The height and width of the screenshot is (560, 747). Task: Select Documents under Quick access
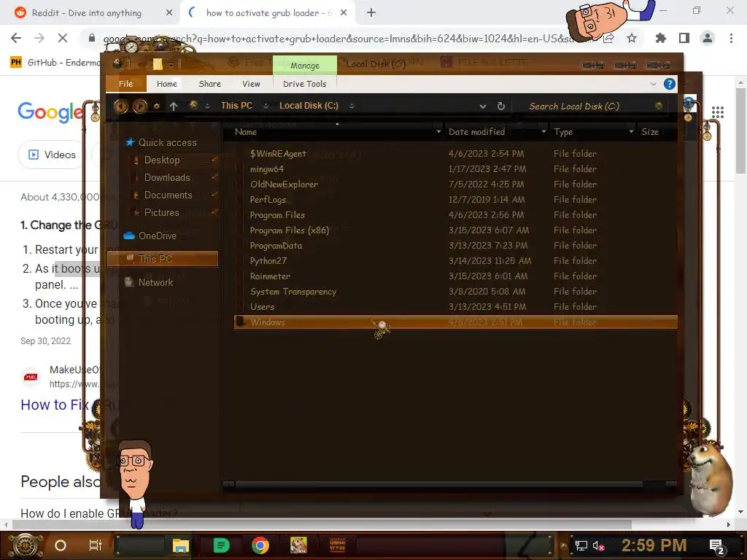coord(169,195)
